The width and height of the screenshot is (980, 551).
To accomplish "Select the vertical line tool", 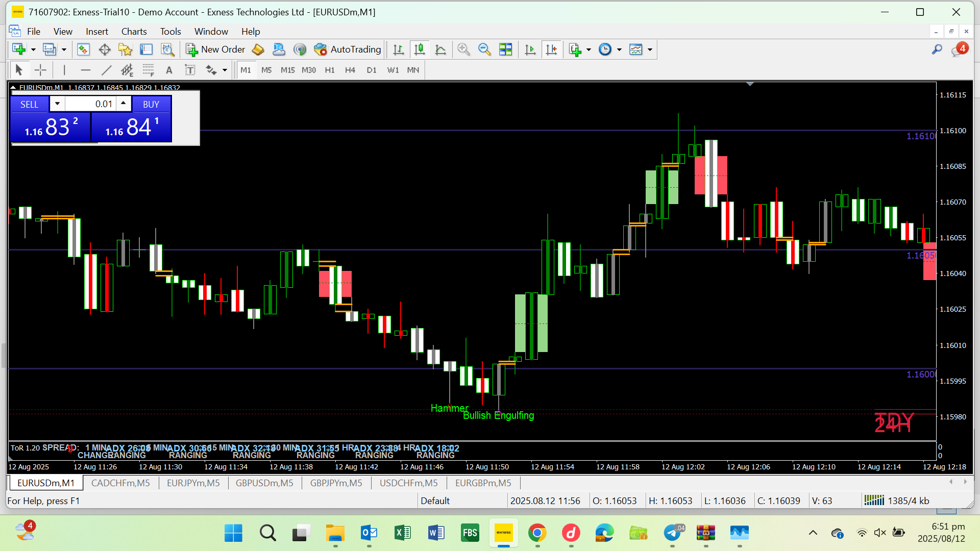I will coord(64,70).
